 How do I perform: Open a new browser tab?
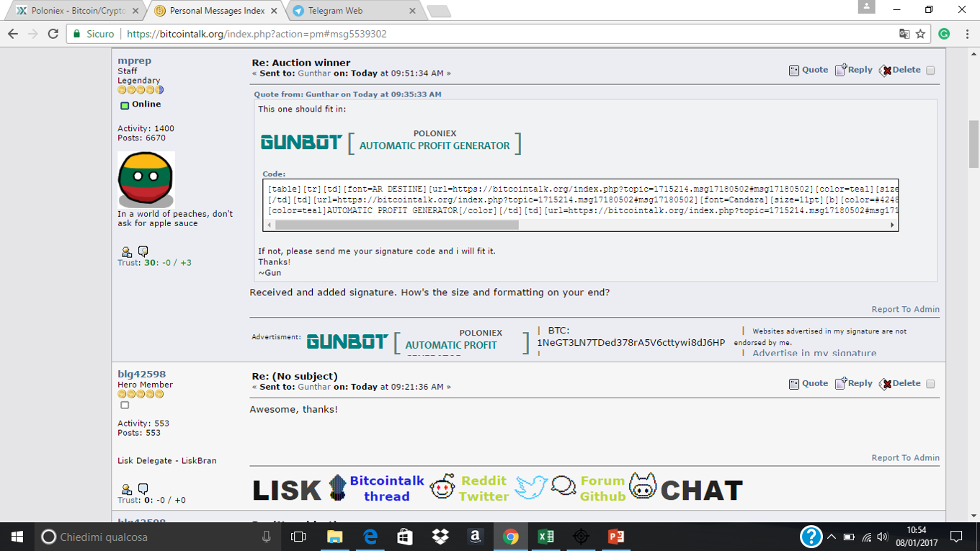pos(439,11)
